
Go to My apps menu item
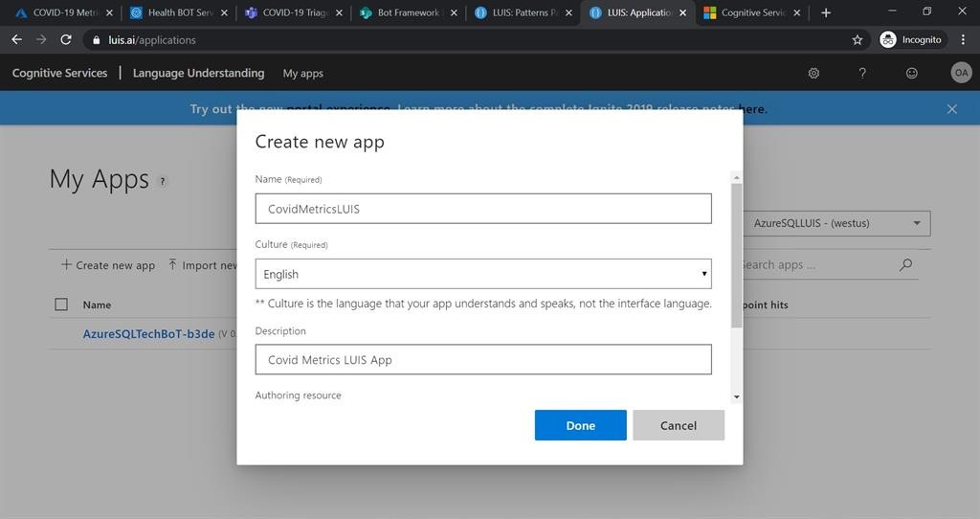[302, 74]
